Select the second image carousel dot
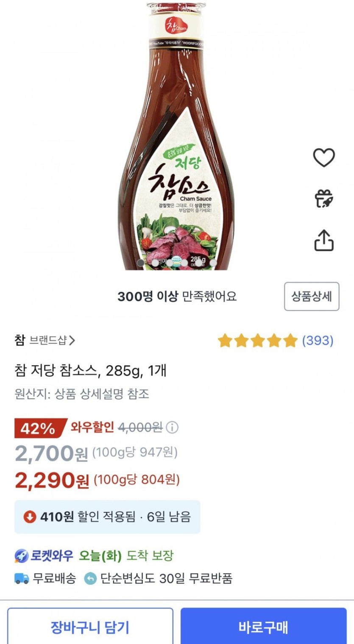 (x=155, y=263)
